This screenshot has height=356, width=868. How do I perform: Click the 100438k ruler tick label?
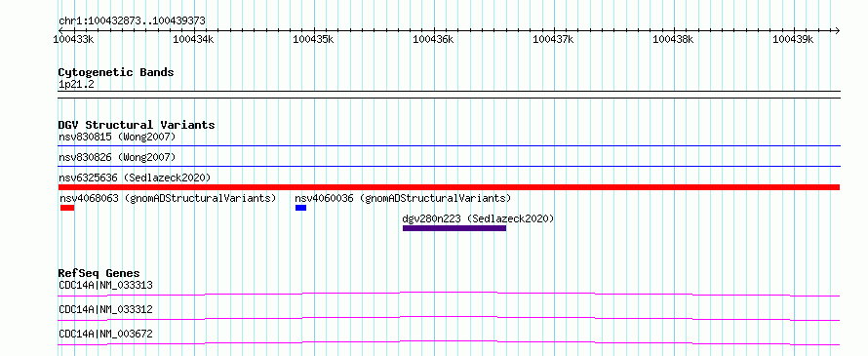[x=673, y=39]
